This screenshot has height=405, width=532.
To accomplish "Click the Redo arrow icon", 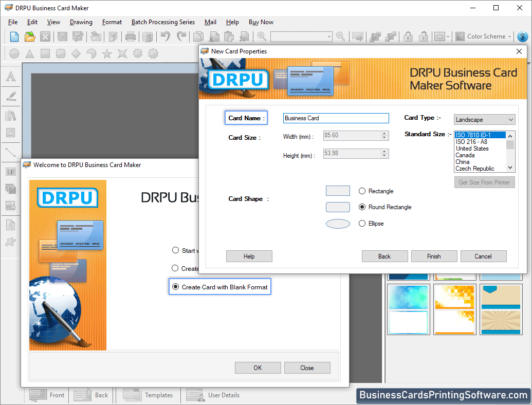I will (x=181, y=36).
